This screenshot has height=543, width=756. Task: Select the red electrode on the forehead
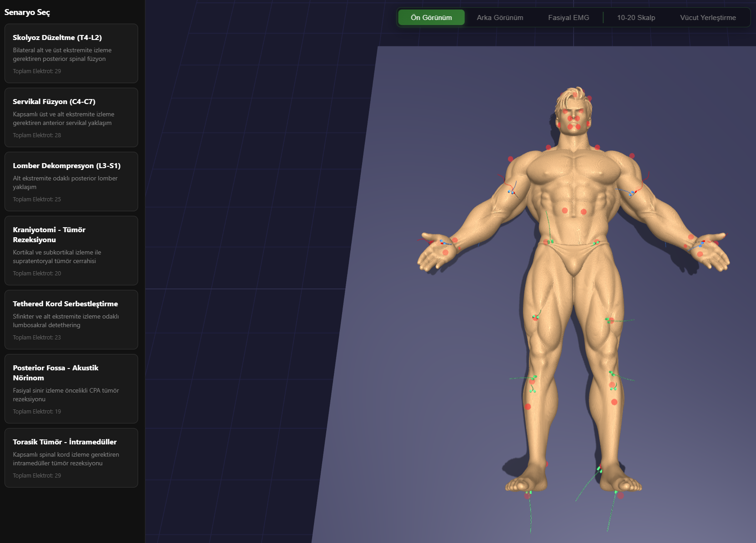[575, 95]
